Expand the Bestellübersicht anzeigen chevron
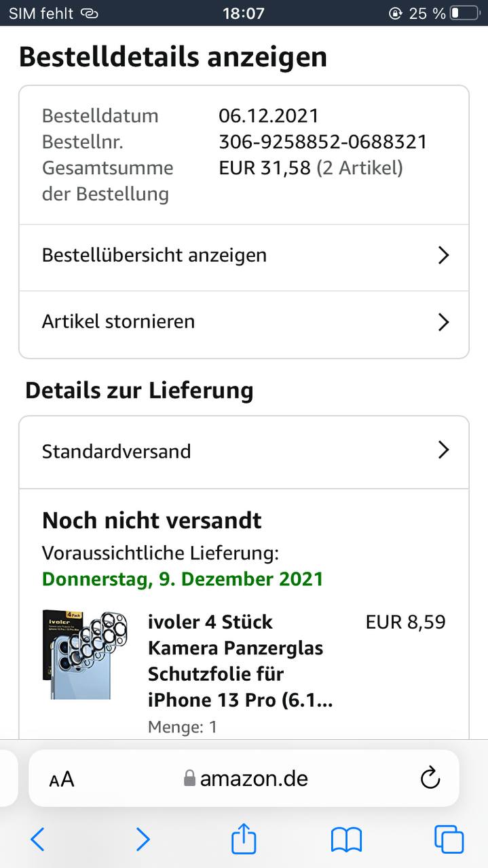 (444, 255)
